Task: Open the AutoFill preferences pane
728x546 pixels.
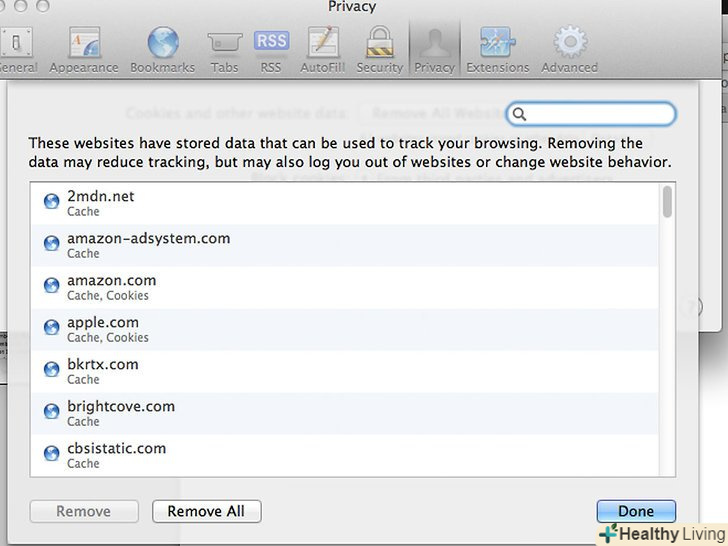Action: (x=323, y=50)
